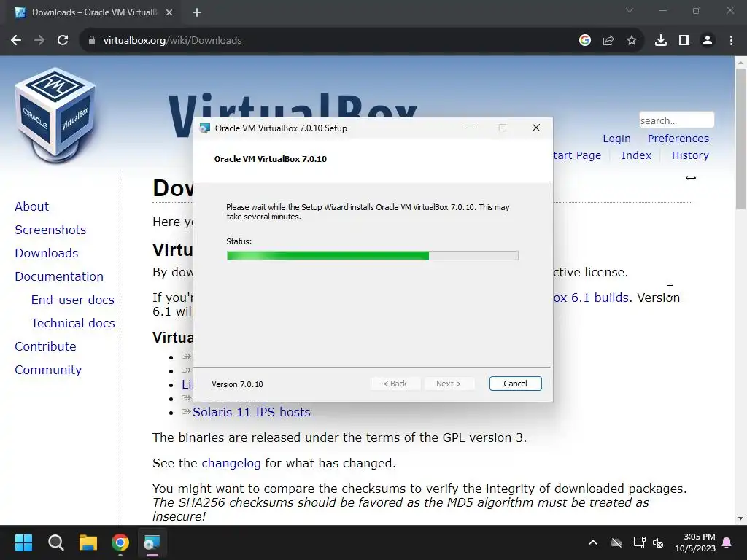The height and width of the screenshot is (560, 747).
Task: Open the Index link
Action: point(636,155)
